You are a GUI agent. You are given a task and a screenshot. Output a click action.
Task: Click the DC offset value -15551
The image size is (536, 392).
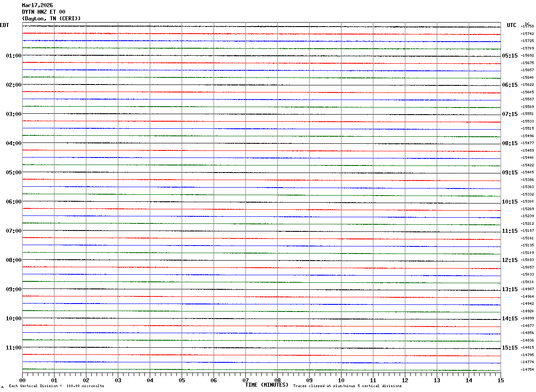pyautogui.click(x=528, y=114)
